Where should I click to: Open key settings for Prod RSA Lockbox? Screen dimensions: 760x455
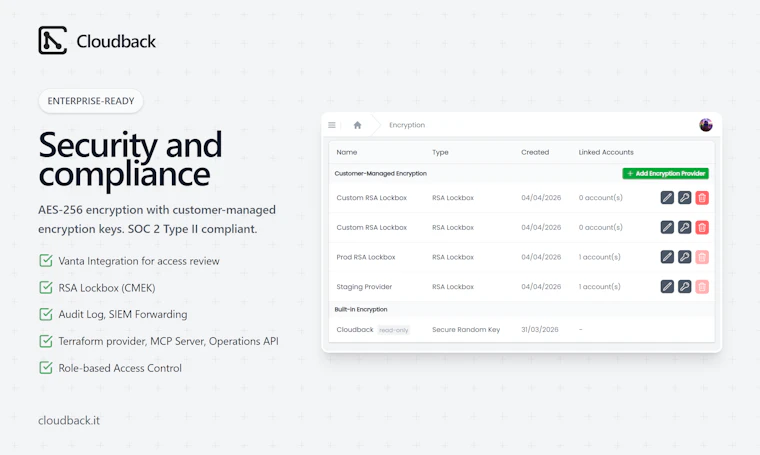[x=684, y=257]
